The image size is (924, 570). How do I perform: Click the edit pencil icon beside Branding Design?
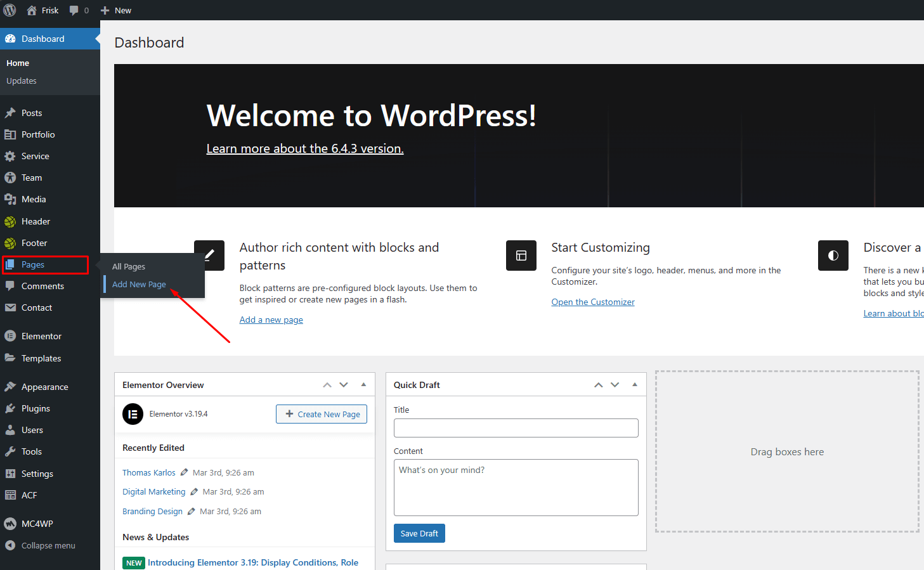point(191,511)
